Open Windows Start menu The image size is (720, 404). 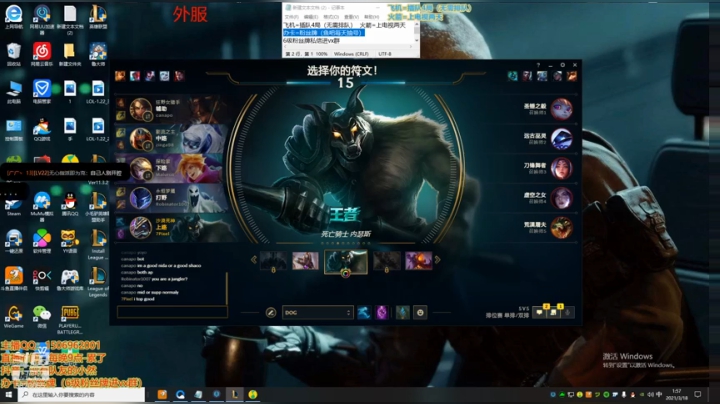pos(8,394)
